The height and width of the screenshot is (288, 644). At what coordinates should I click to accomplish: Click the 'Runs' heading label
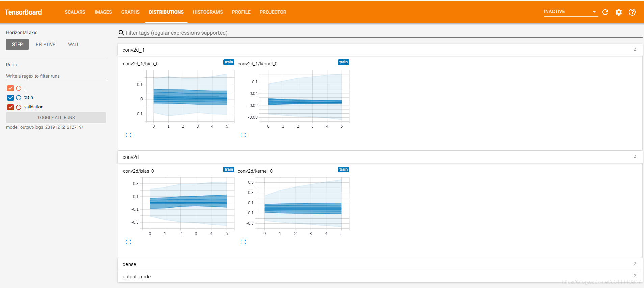click(11, 65)
